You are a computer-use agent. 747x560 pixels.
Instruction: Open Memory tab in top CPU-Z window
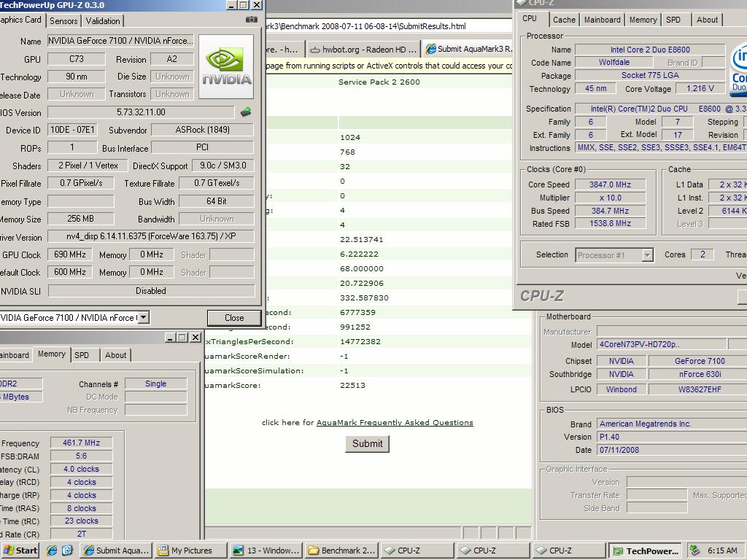(643, 20)
